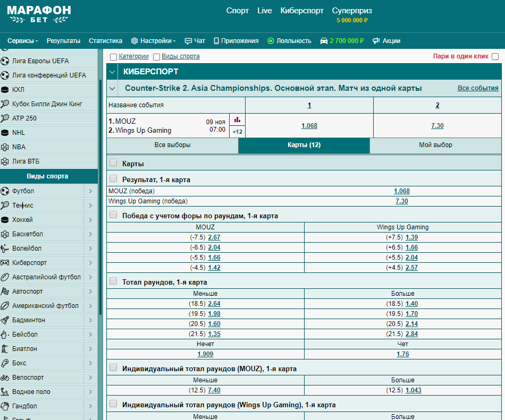Check the Результат, 1-я карта checkbox
The height and width of the screenshot is (420, 505).
coord(113,178)
